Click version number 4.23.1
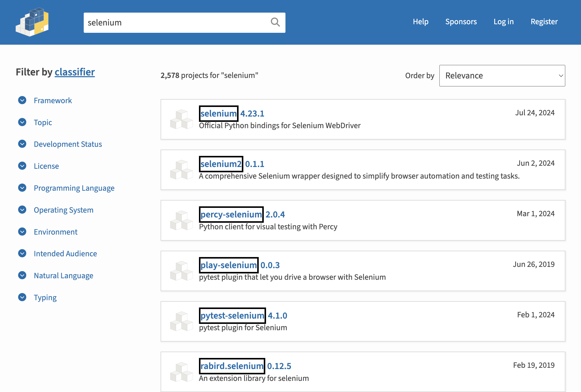The height and width of the screenshot is (392, 581). point(252,114)
